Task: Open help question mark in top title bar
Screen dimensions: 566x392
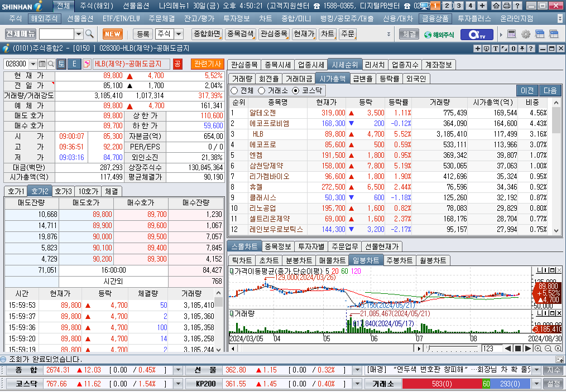Action: click(517, 6)
